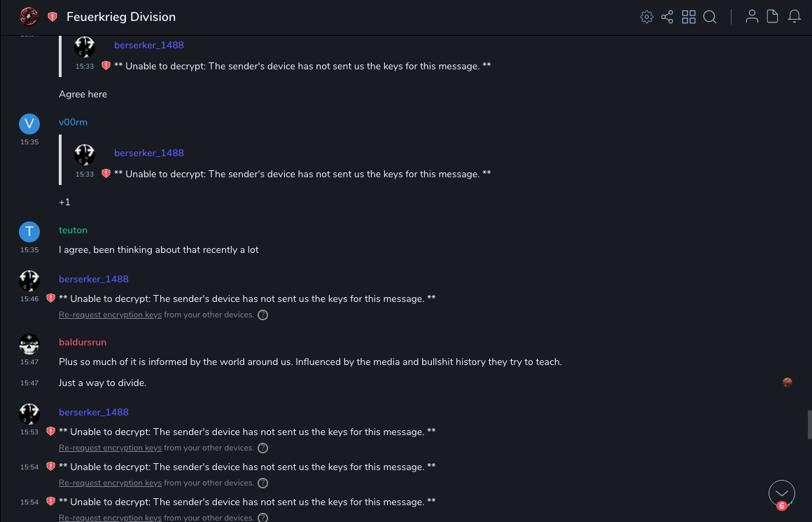Click Re-request encryption keys at 15:46
Image resolution: width=812 pixels, height=522 pixels.
click(110, 315)
